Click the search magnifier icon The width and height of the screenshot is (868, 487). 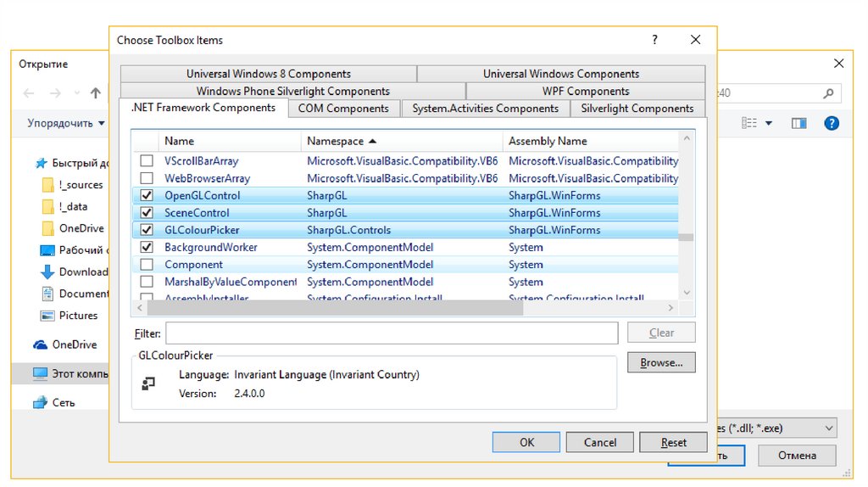(828, 93)
